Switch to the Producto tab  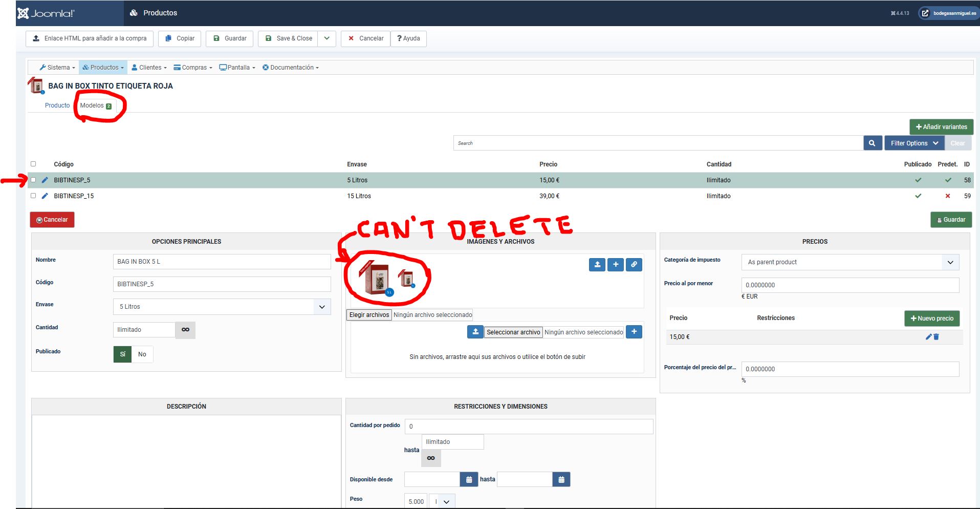tap(57, 105)
